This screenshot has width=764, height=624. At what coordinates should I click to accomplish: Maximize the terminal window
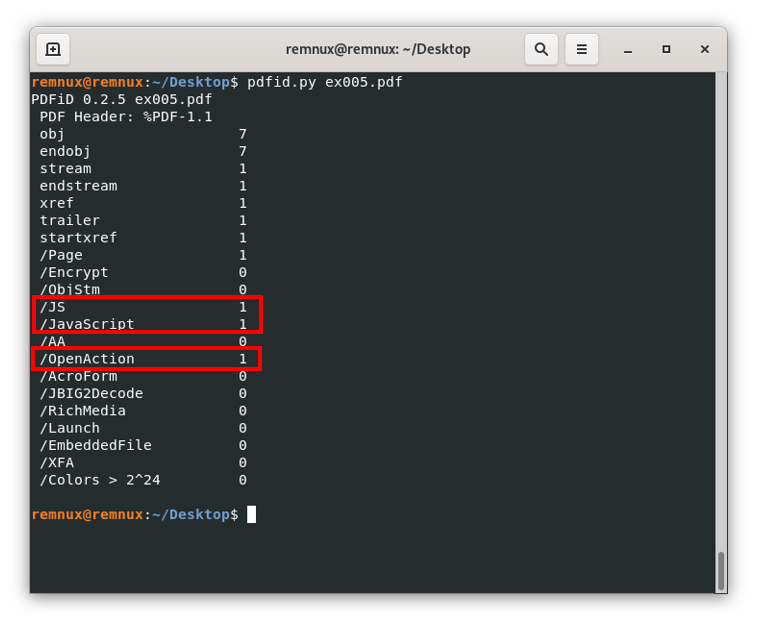(x=666, y=49)
